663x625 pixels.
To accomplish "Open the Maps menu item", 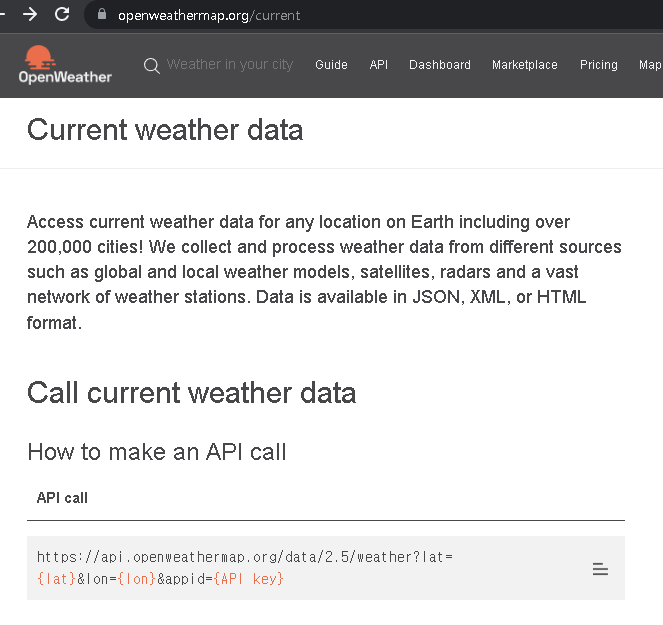I will click(650, 65).
